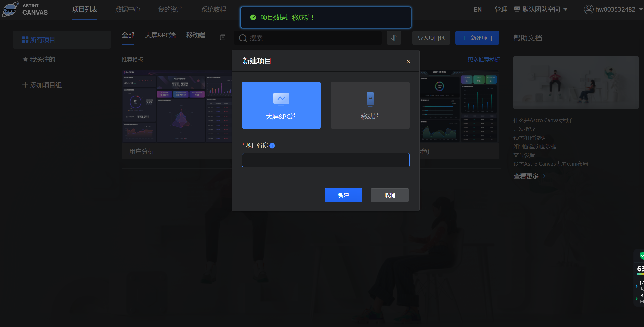
Task: Focus the 项目名称 input field
Action: 326,160
